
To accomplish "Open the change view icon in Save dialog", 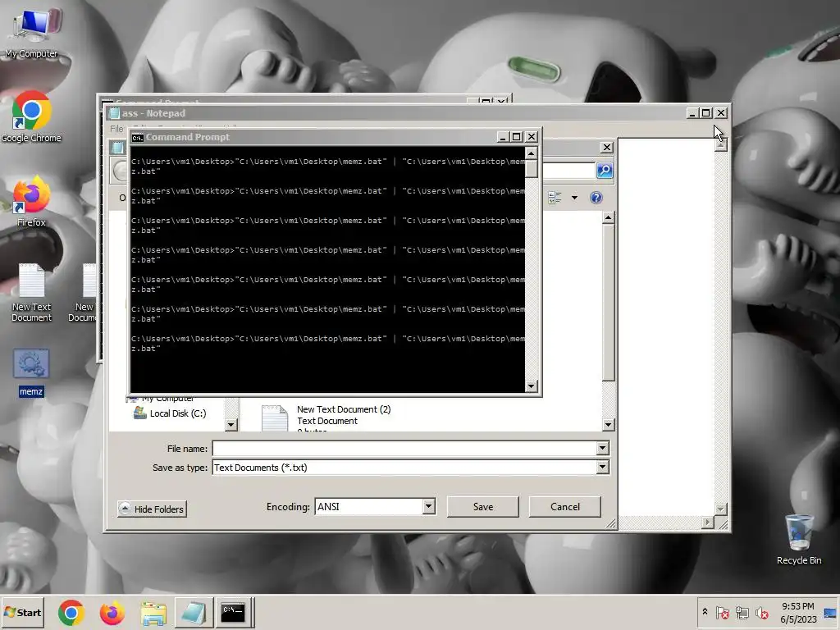I will click(555, 198).
